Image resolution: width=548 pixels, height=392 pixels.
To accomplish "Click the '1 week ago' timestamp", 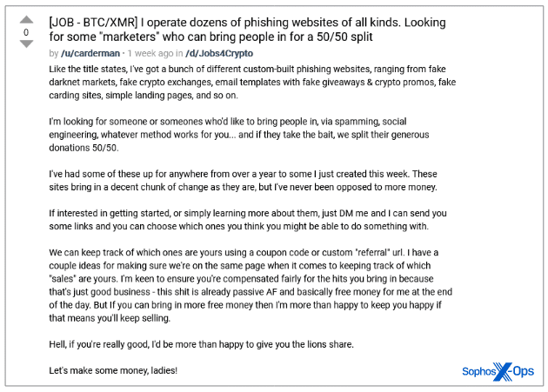I will (x=150, y=54).
